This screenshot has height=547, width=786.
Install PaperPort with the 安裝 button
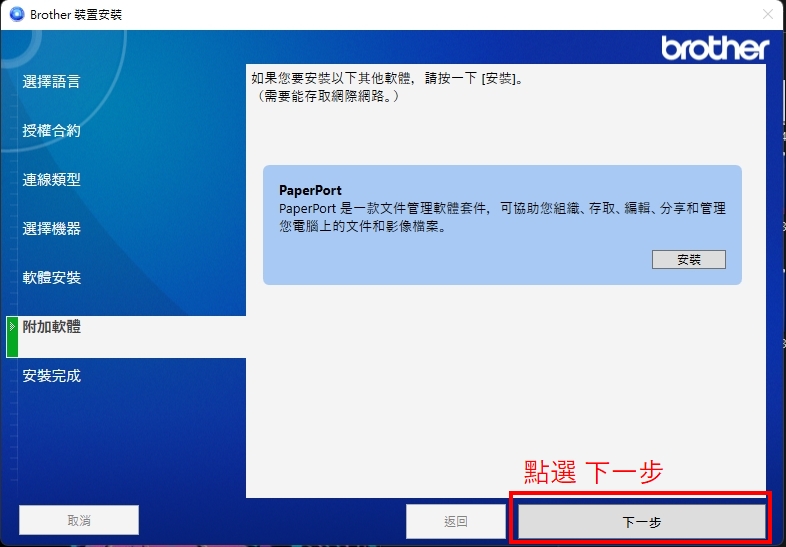click(x=688, y=259)
